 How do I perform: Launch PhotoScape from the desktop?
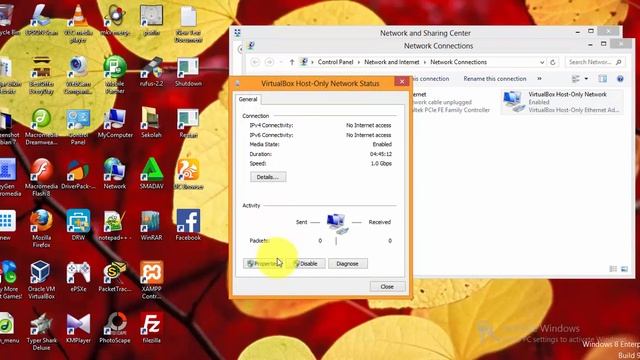(115, 329)
